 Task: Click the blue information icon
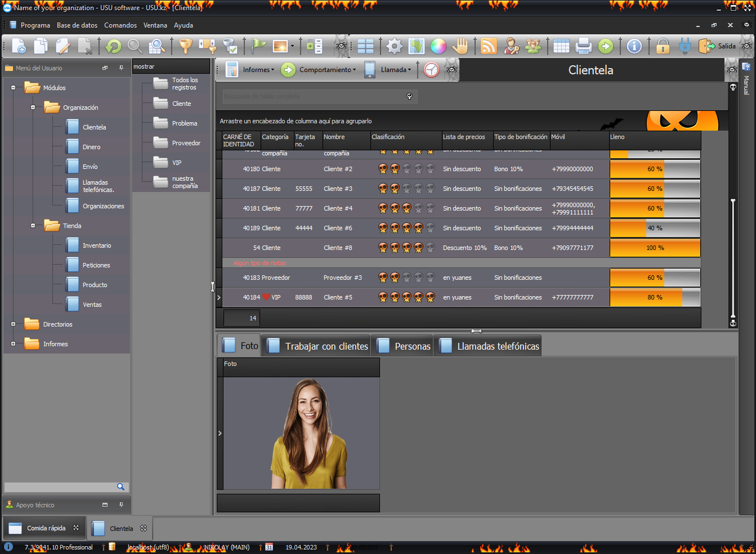click(634, 46)
